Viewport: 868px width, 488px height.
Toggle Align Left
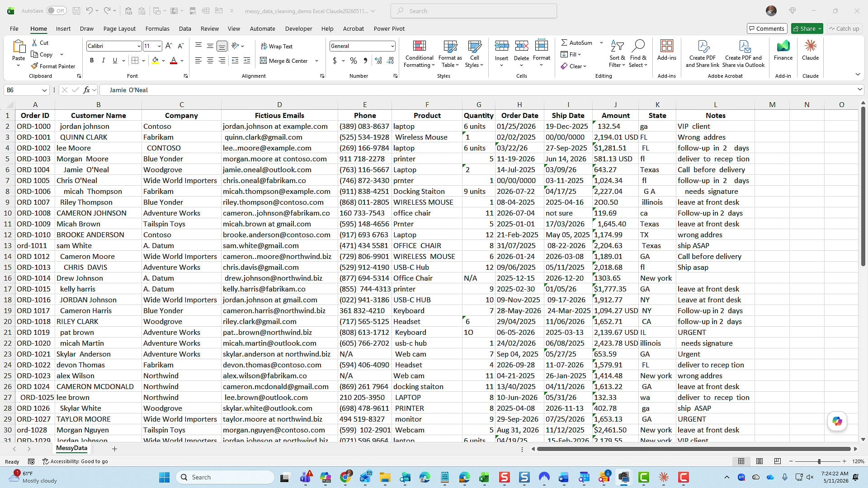[x=198, y=60]
